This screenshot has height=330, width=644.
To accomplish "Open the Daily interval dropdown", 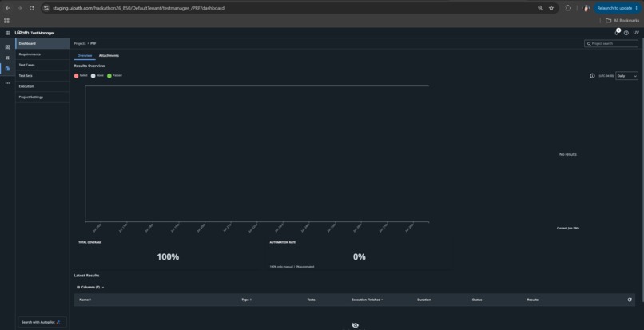I will [x=626, y=76].
